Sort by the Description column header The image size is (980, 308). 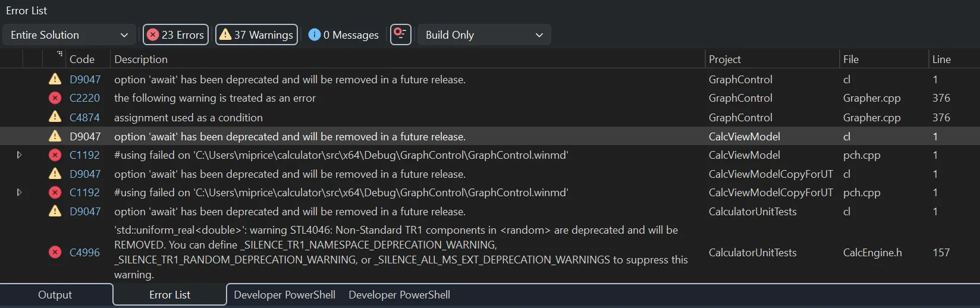coord(141,59)
